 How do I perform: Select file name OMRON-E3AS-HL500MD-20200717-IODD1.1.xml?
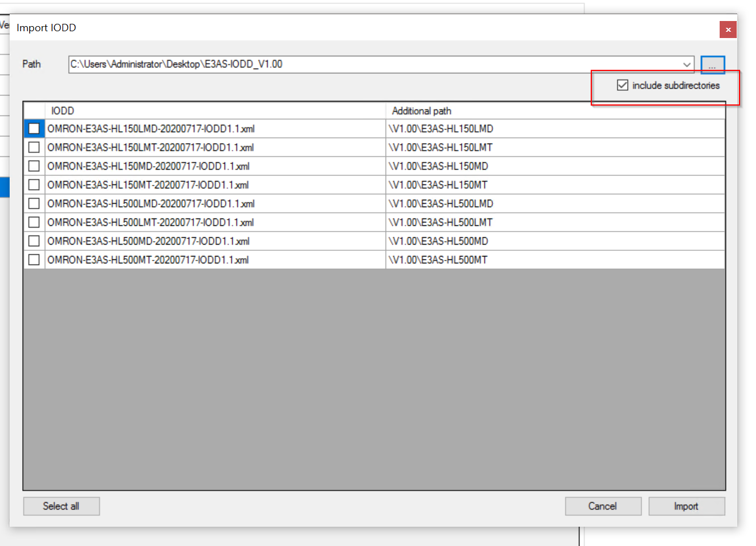pos(149,241)
